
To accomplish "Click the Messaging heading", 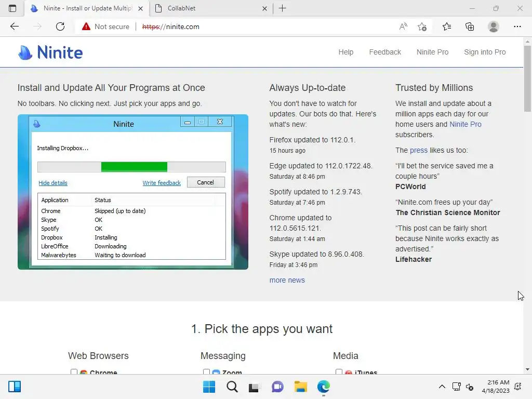I will coord(223,355).
